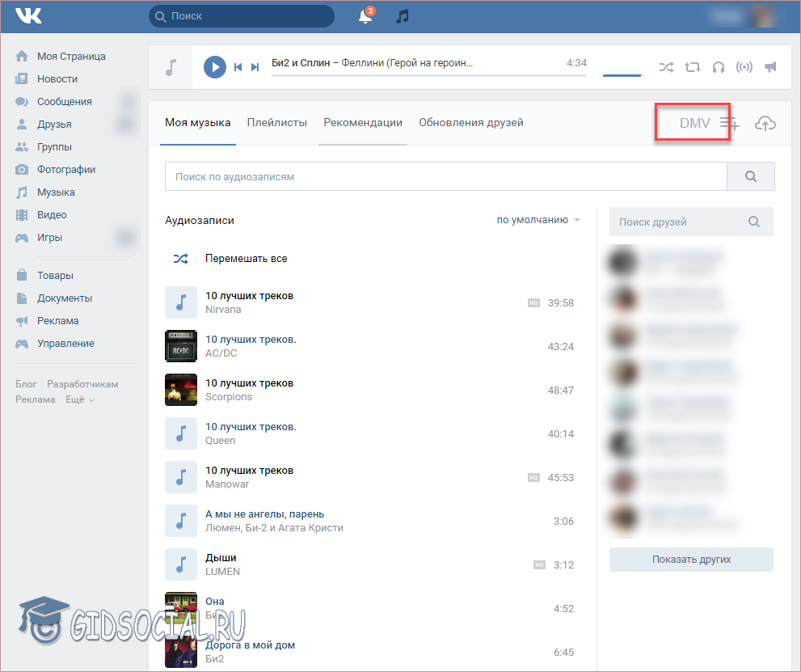
Task: Toggle shuffle mode in the player
Action: point(666,67)
